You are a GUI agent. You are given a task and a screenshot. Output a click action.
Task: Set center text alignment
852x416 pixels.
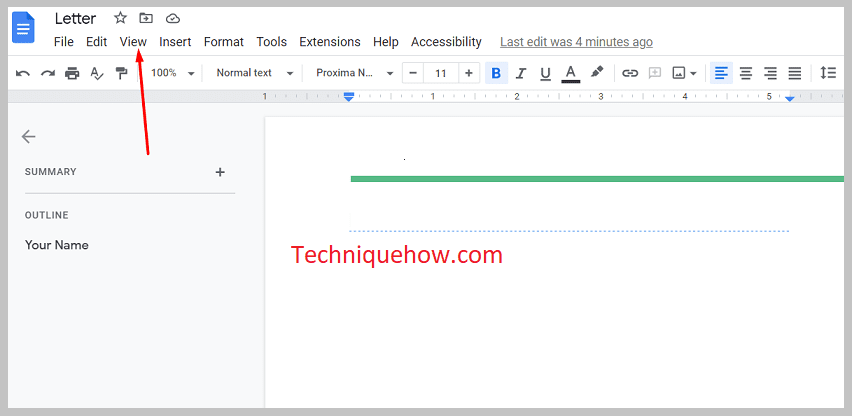[746, 73]
